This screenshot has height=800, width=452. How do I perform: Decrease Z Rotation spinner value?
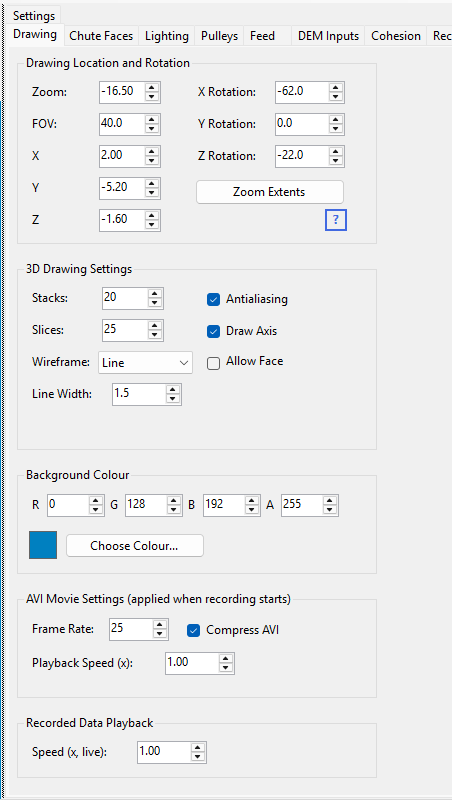(336, 161)
